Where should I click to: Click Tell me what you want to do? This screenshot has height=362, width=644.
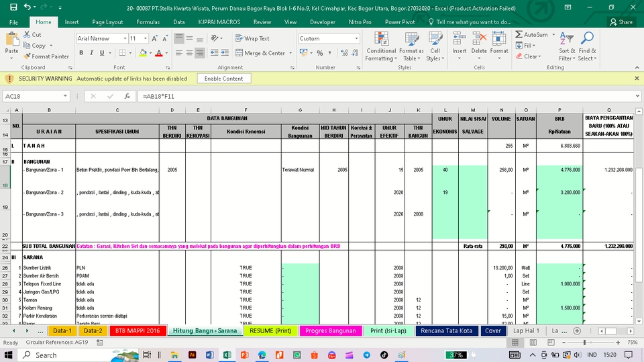click(470, 22)
